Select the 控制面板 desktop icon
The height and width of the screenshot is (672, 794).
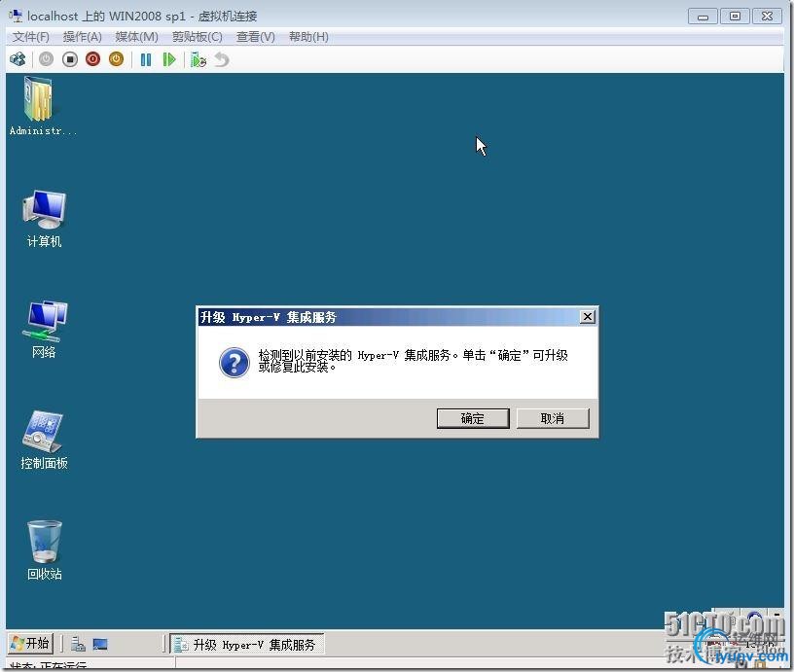coord(44,441)
